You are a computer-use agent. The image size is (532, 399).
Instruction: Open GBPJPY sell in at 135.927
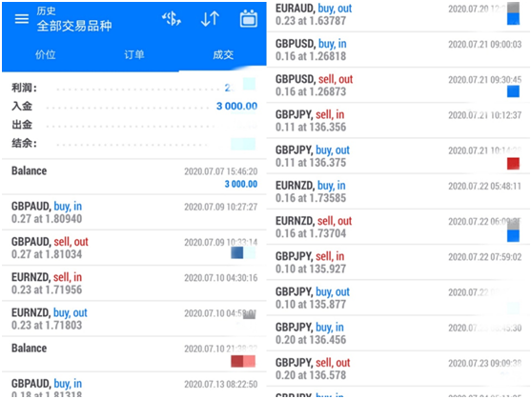[x=399, y=263]
